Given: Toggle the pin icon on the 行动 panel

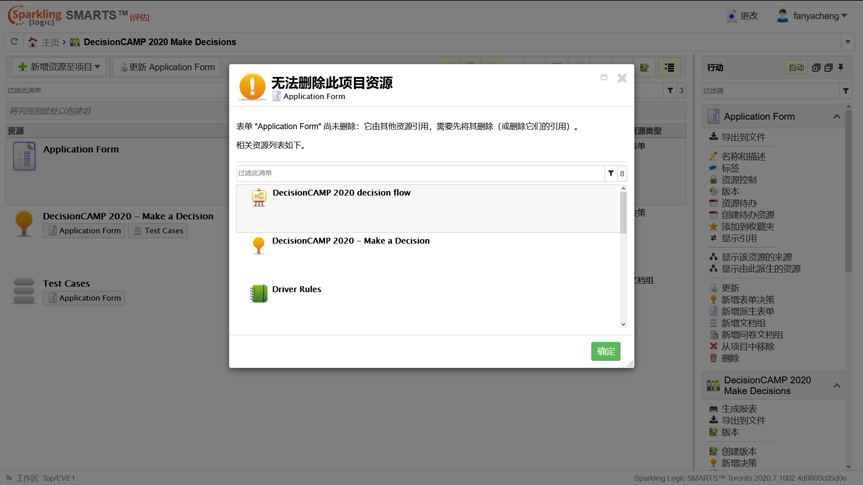Looking at the screenshot, I should [841, 68].
